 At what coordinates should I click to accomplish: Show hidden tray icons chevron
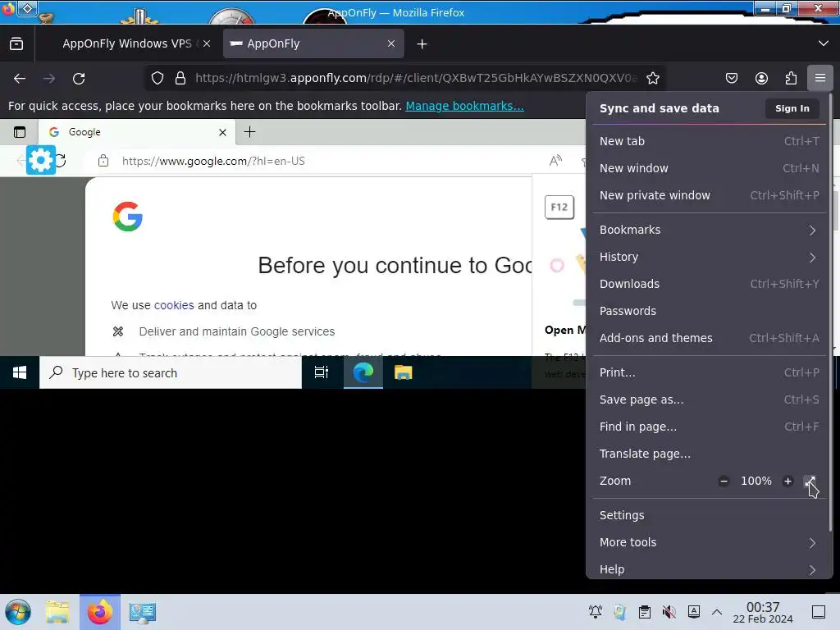717,612
